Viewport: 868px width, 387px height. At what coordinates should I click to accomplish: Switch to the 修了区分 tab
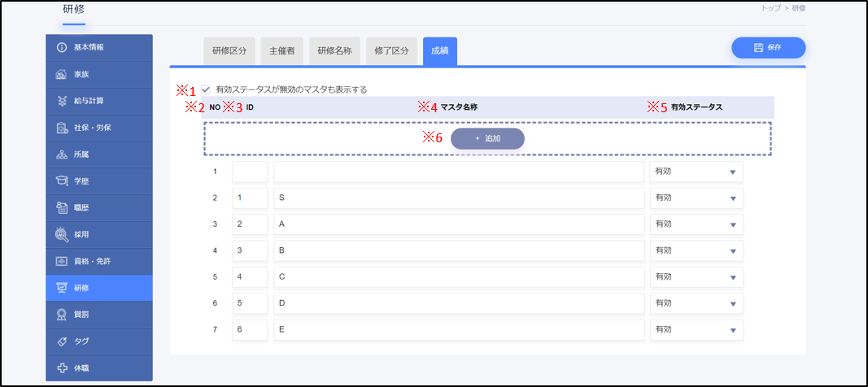[391, 51]
